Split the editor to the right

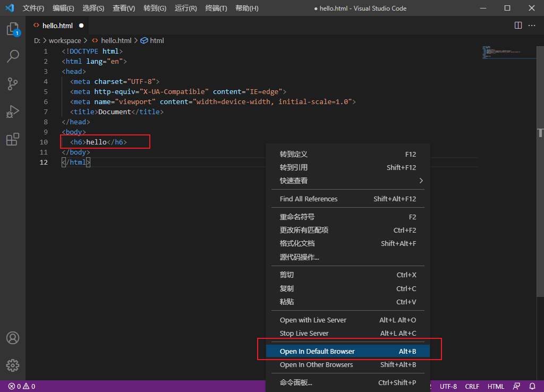(x=518, y=25)
